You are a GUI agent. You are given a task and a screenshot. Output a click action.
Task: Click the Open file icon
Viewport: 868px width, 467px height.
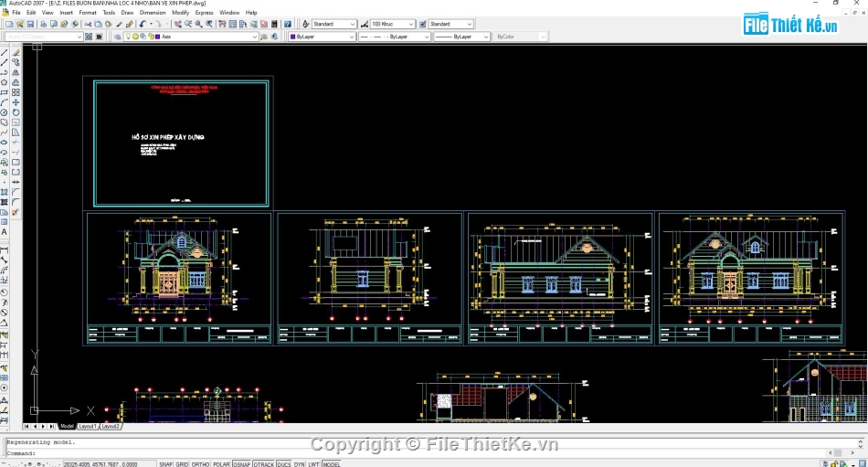pyautogui.click(x=20, y=24)
